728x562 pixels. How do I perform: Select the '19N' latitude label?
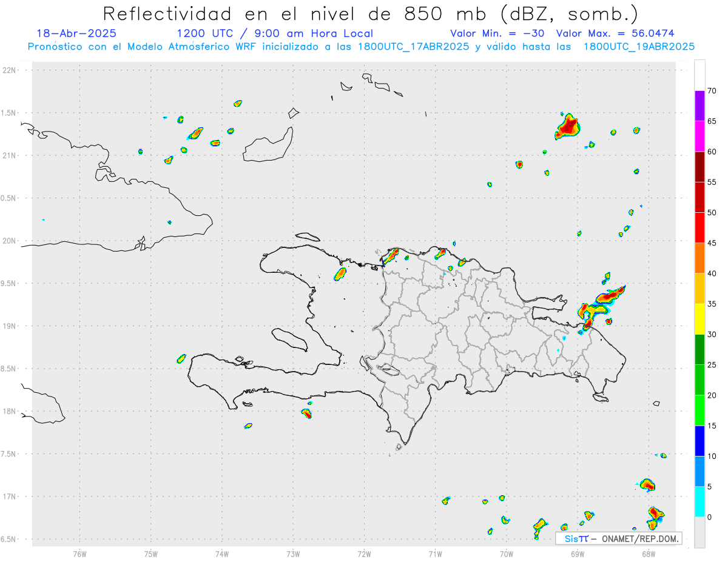pos(10,326)
